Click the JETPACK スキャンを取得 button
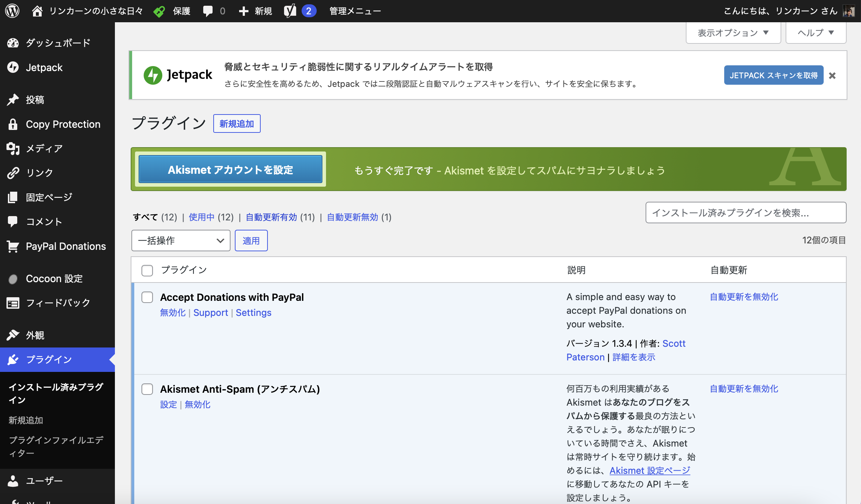The image size is (861, 504). (774, 75)
